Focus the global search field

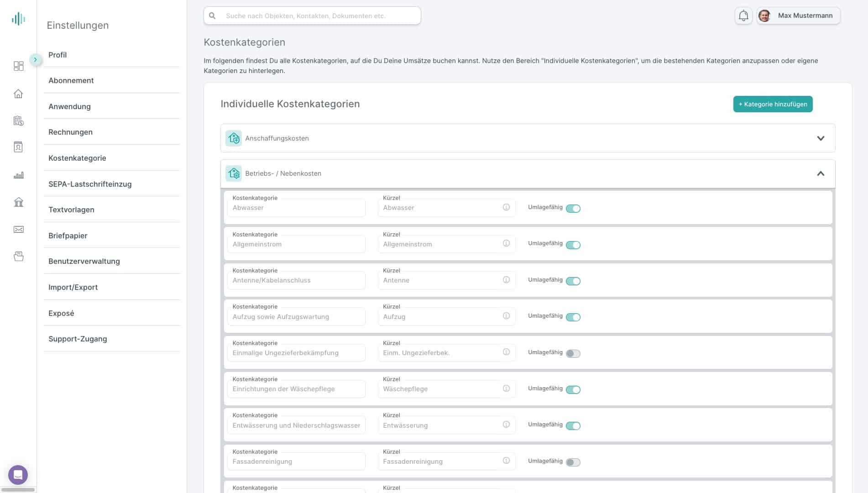point(312,16)
